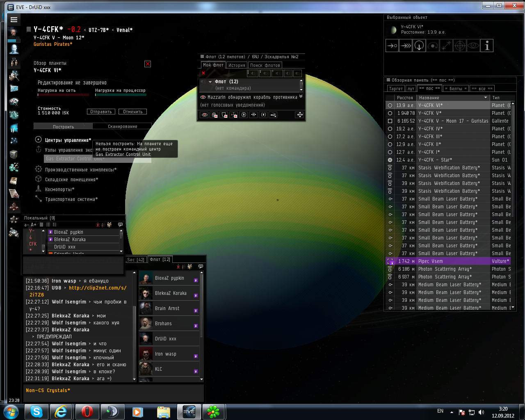Image resolution: width=525 pixels, height=420 pixels.
Task: Open the Sec [42] chat tab
Action: [x=136, y=260]
